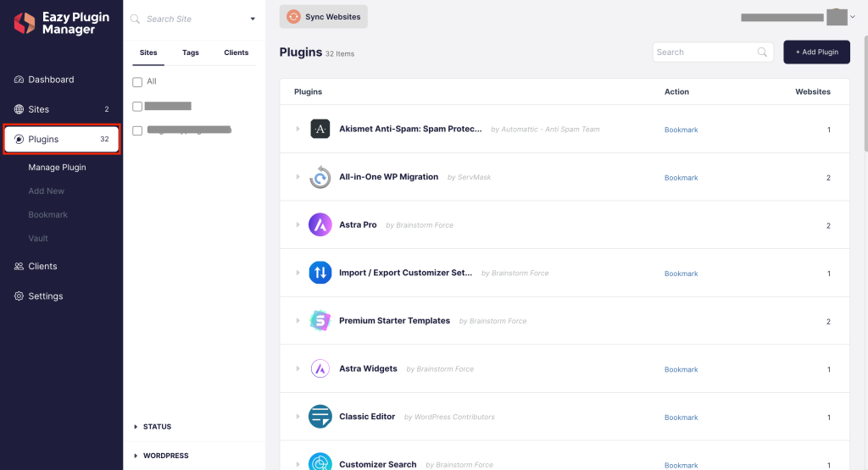Click the All-in-One WP Migration icon
The image size is (868, 470).
[320, 177]
